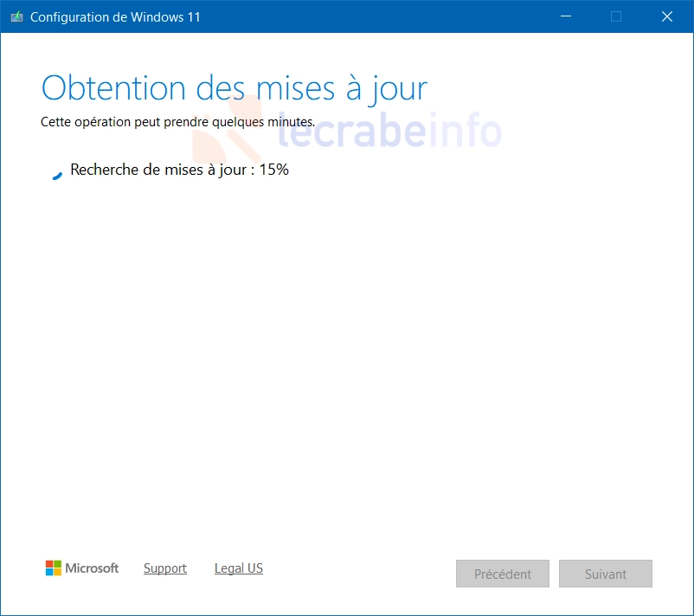Open the Legal US link
The width and height of the screenshot is (694, 616).
coord(239,568)
